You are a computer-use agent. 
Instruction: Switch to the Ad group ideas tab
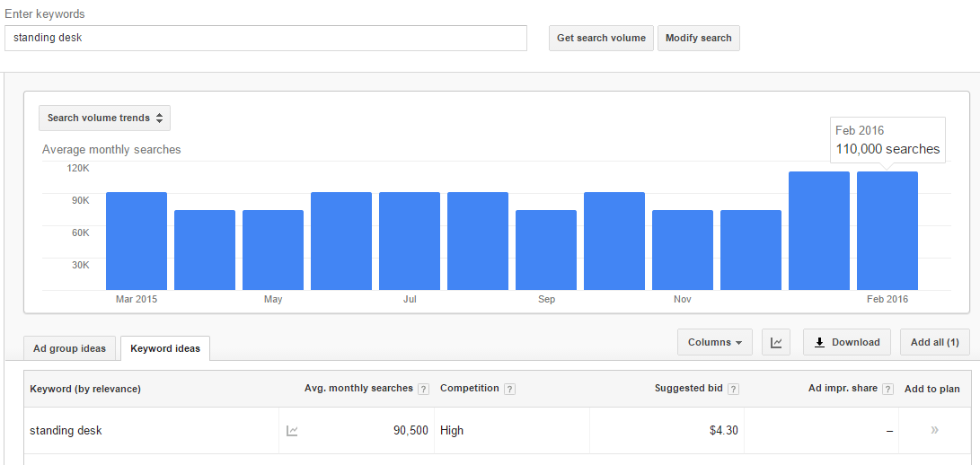coord(69,348)
